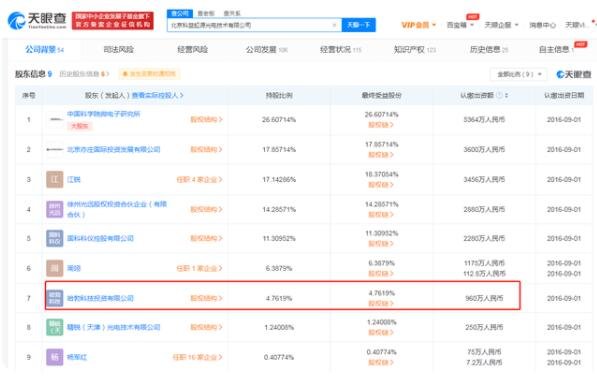Open the 股权结构 link in row 2

[206, 150]
